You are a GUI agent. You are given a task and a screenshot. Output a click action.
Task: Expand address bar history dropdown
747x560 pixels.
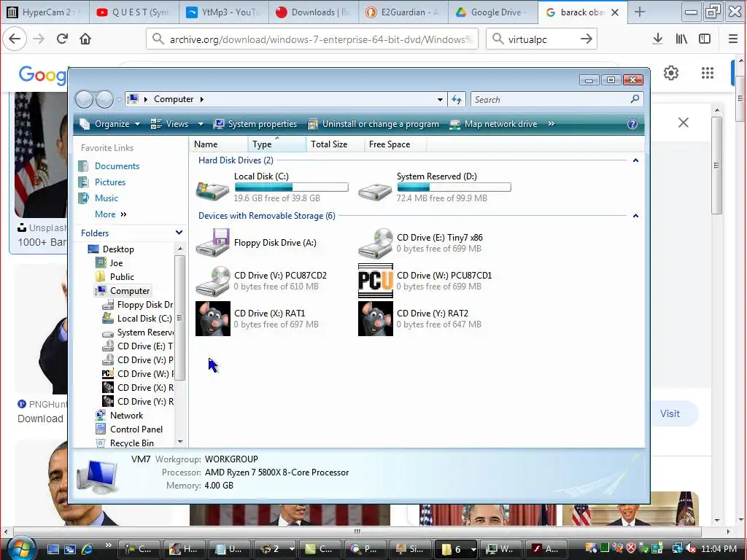point(440,99)
